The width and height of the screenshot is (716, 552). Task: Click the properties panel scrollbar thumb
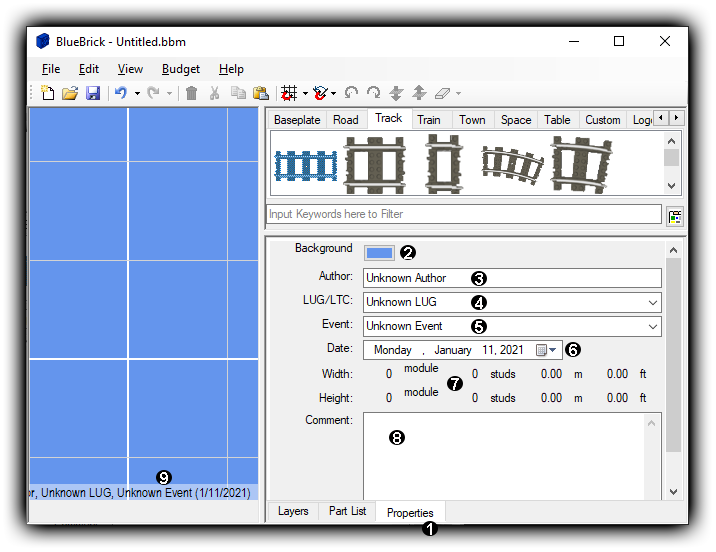pos(673,355)
